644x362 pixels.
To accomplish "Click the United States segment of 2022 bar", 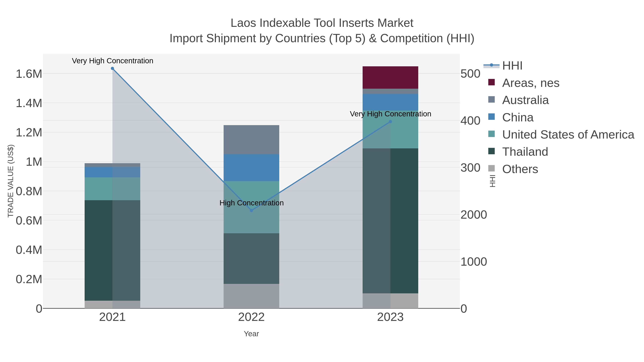I will click(x=252, y=207).
